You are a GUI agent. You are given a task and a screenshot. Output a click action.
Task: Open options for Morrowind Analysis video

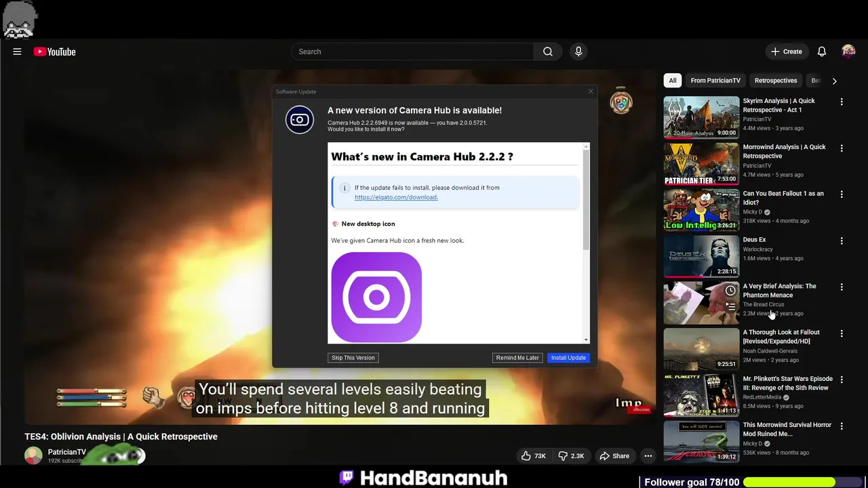pos(842,148)
